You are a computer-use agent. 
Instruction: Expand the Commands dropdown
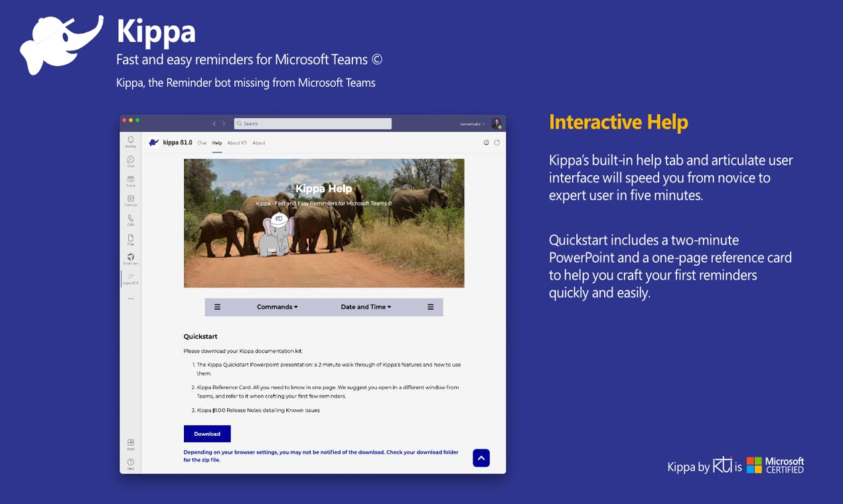(277, 307)
